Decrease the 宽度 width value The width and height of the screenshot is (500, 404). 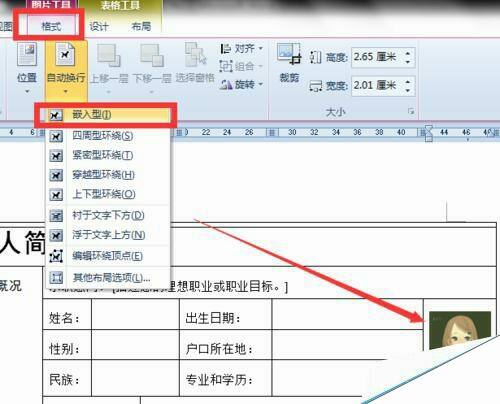pos(408,90)
